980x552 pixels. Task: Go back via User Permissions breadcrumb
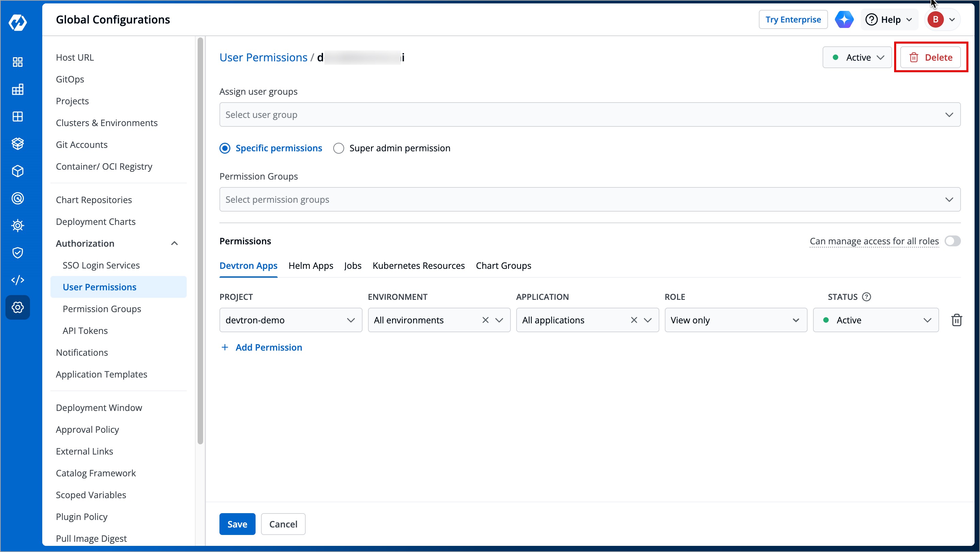pos(263,58)
